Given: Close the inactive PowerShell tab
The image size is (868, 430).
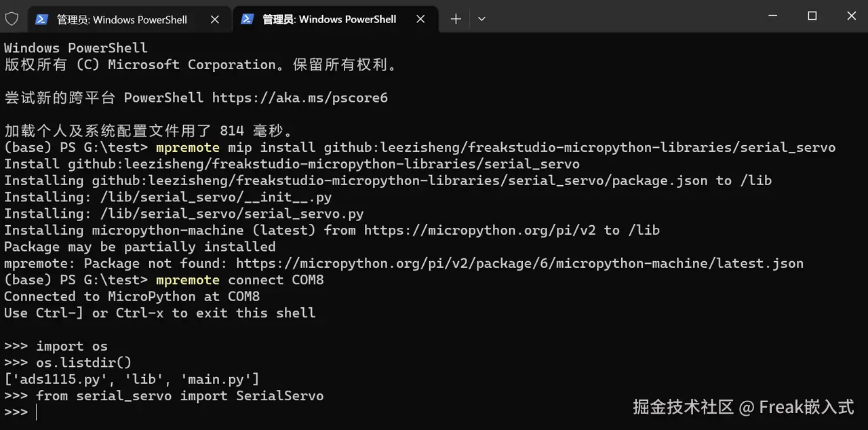Looking at the screenshot, I should coord(214,20).
